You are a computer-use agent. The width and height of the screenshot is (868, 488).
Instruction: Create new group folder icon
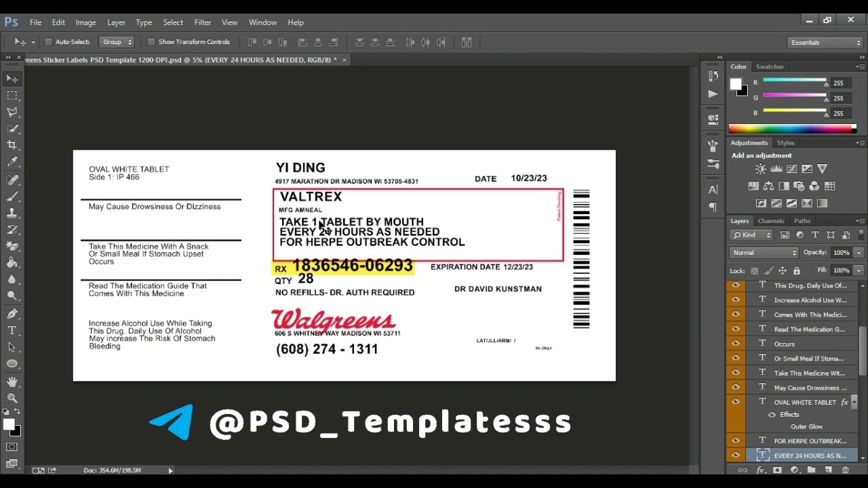[x=811, y=470]
